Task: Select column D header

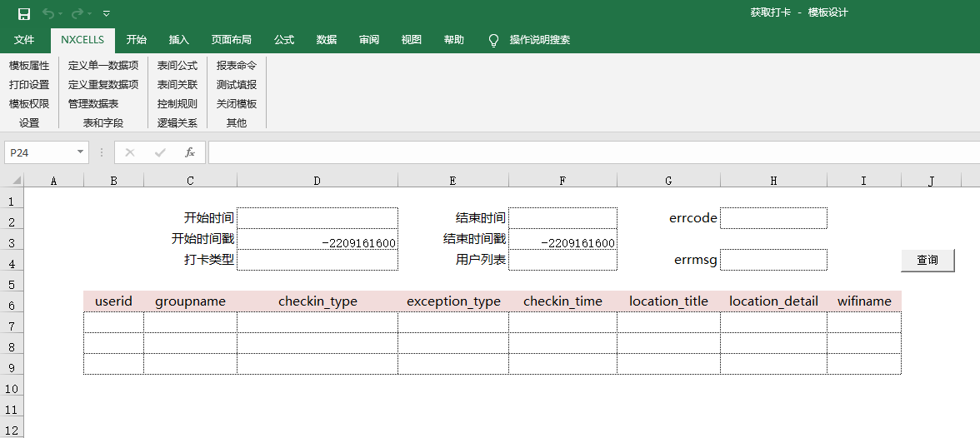Action: (x=317, y=181)
